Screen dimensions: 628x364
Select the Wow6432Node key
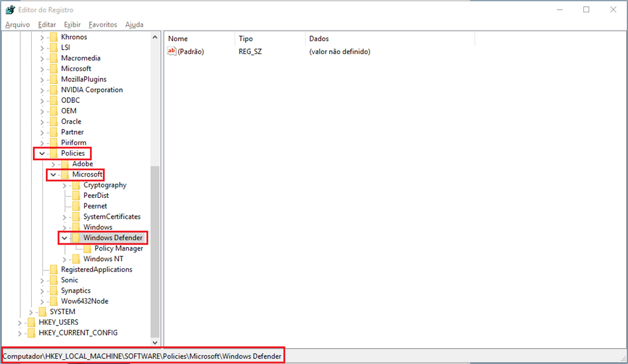85,301
